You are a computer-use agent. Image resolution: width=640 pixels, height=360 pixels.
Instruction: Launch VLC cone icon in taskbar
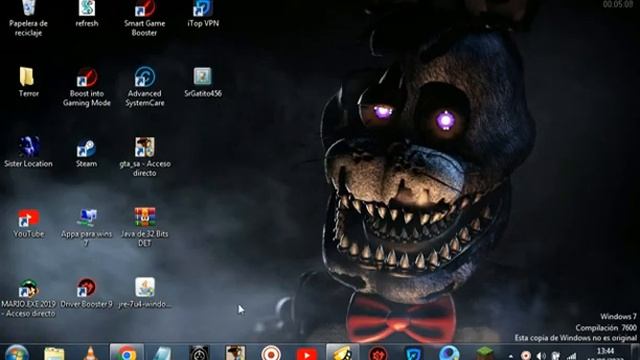91,353
